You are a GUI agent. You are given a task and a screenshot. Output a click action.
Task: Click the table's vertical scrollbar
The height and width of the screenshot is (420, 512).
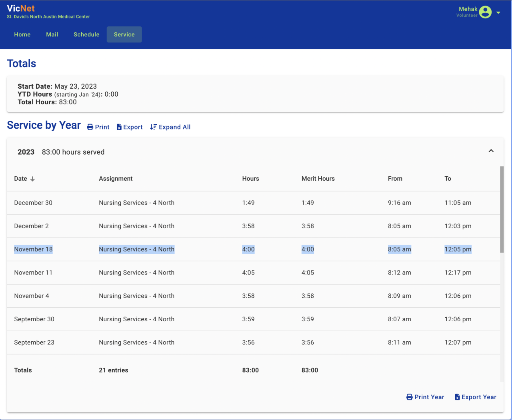[x=502, y=210]
